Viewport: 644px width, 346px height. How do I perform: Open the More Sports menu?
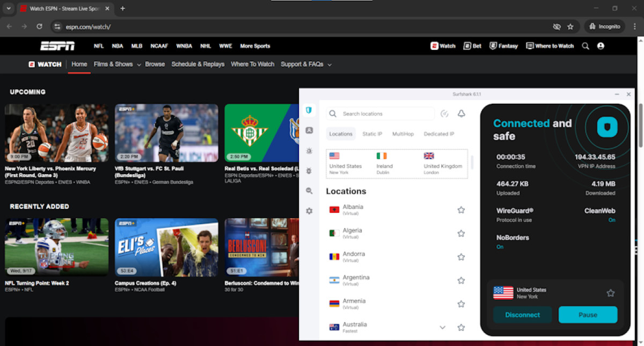coord(255,46)
